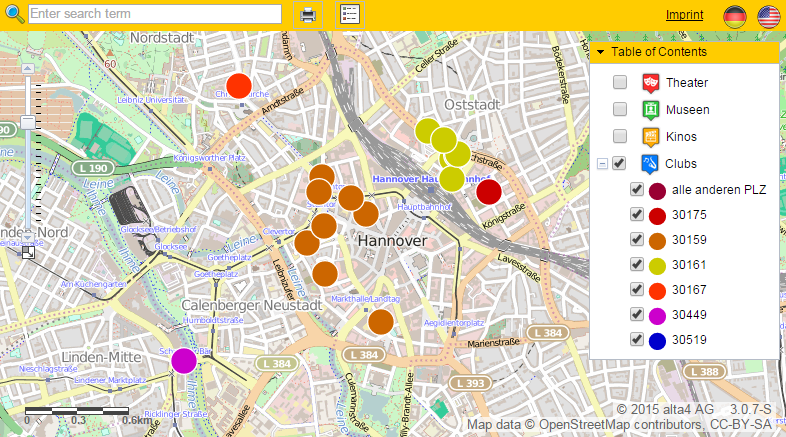
Task: Click the 30159 legend label
Action: click(x=689, y=240)
